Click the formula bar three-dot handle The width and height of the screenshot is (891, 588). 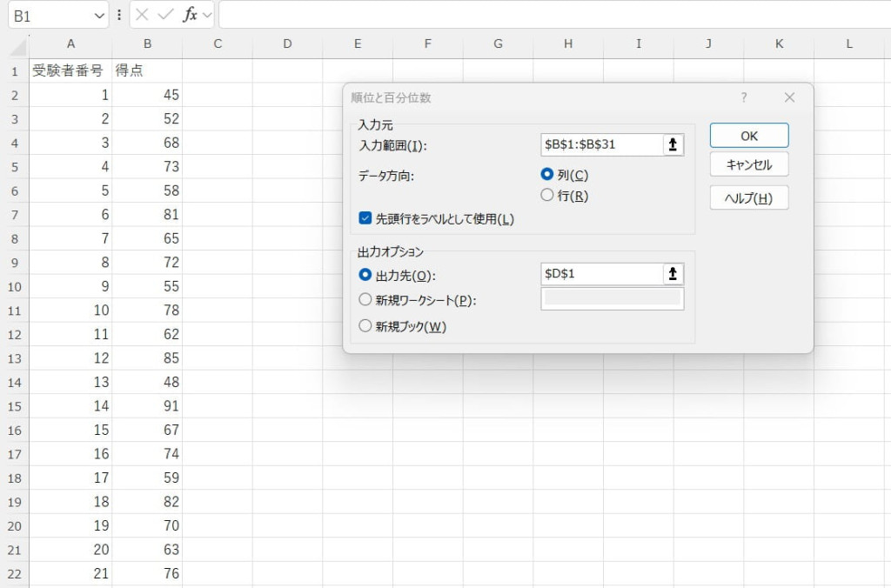tap(119, 15)
